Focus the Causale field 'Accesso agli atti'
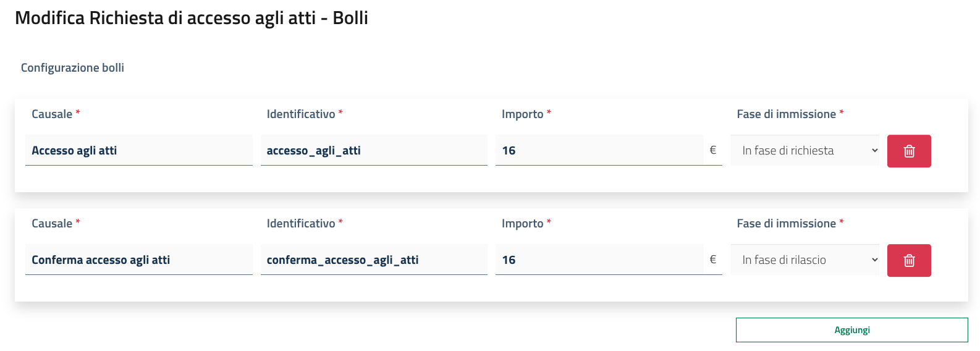 (139, 150)
